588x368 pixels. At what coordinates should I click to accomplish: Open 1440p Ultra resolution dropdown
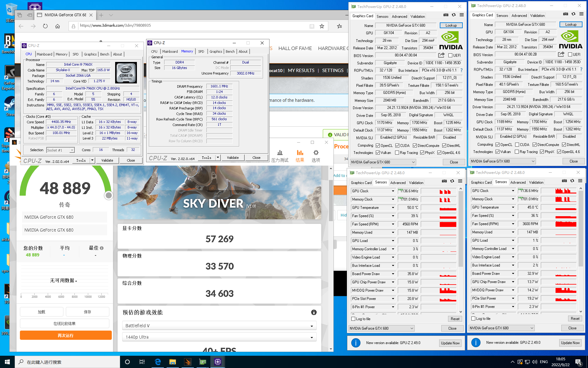[x=219, y=337]
